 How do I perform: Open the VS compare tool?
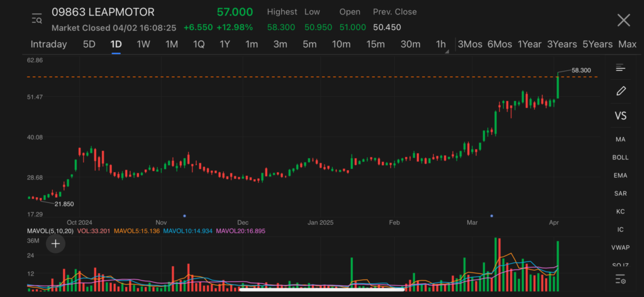621,116
